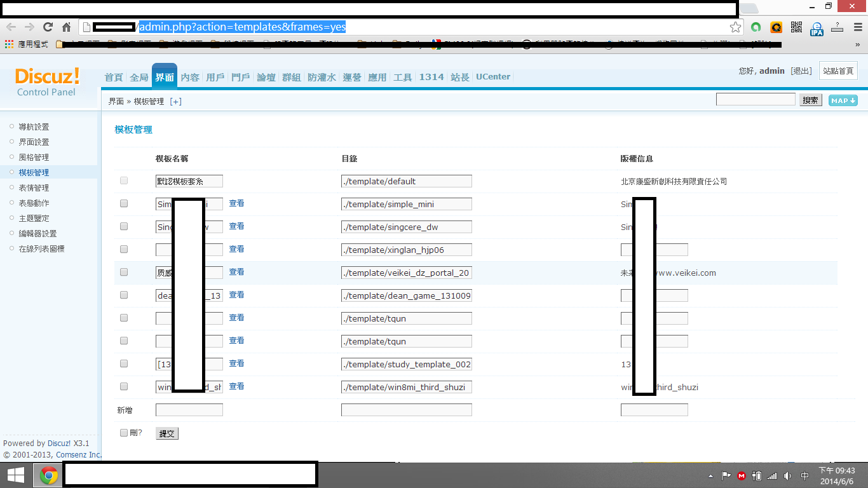Open 風格管理 in the sidebar

click(34, 158)
